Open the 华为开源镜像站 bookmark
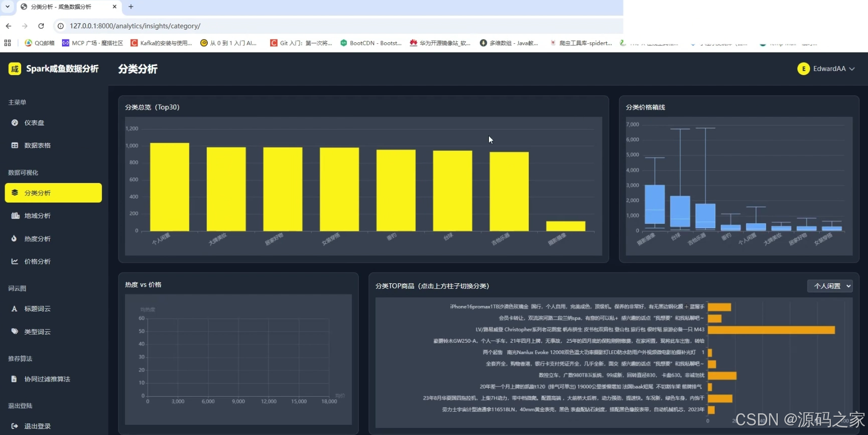The image size is (868, 435). click(440, 43)
